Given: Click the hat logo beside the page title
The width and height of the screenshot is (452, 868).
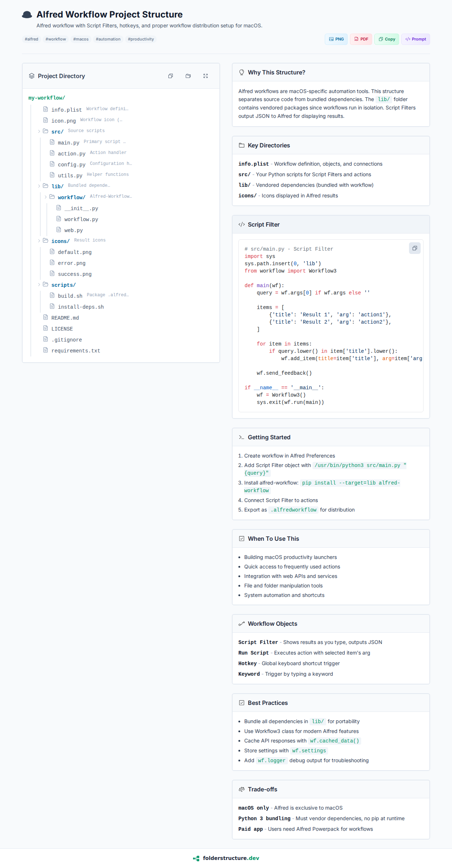Looking at the screenshot, I should coord(27,15).
